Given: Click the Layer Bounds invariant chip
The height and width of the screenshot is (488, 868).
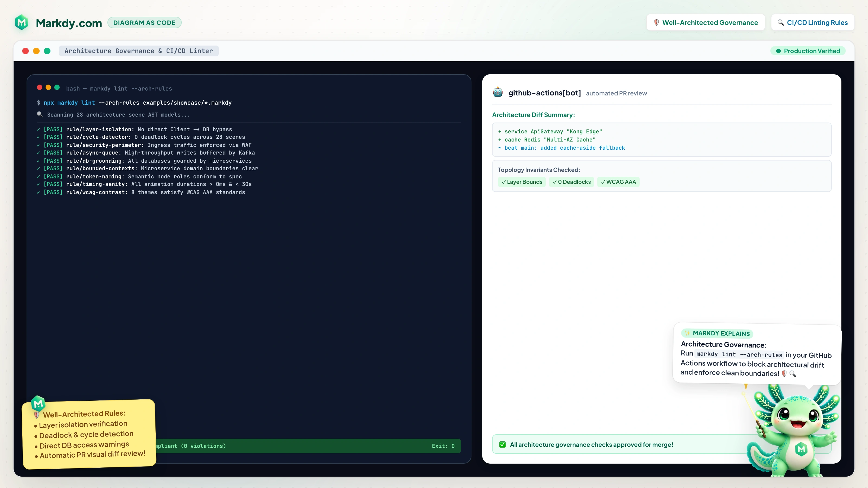Looking at the screenshot, I should [522, 182].
